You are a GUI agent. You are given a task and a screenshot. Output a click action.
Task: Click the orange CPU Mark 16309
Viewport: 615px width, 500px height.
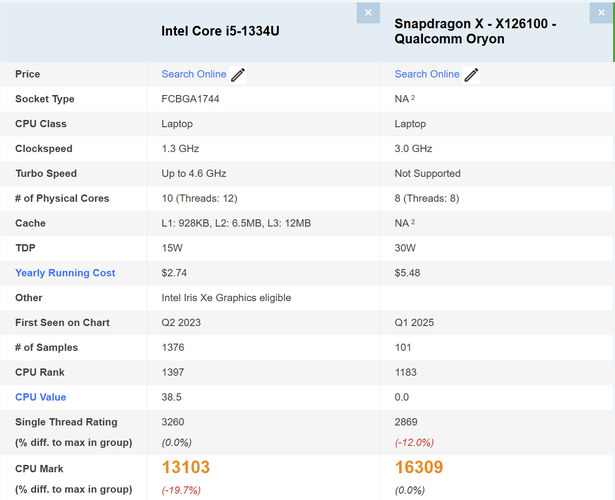(x=419, y=467)
